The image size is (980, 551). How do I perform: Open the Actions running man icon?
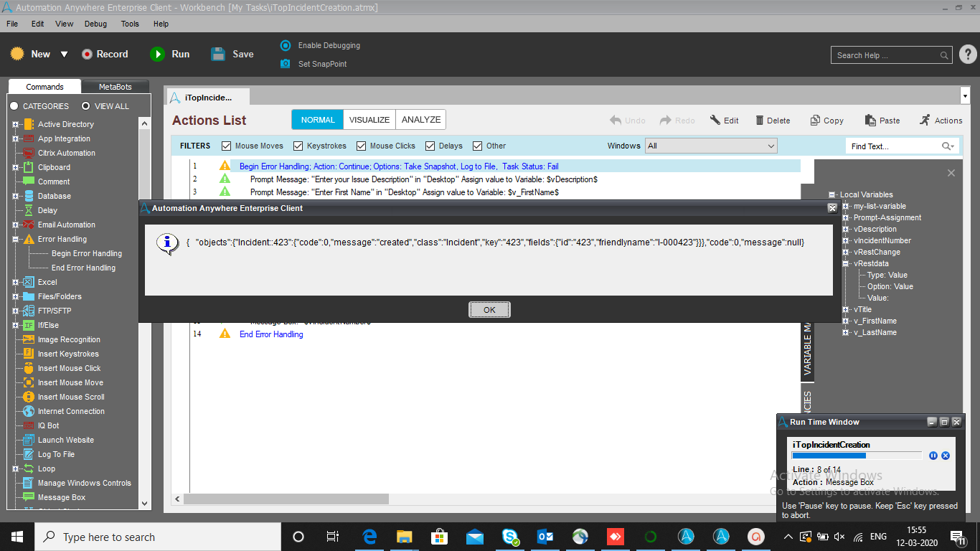(925, 120)
